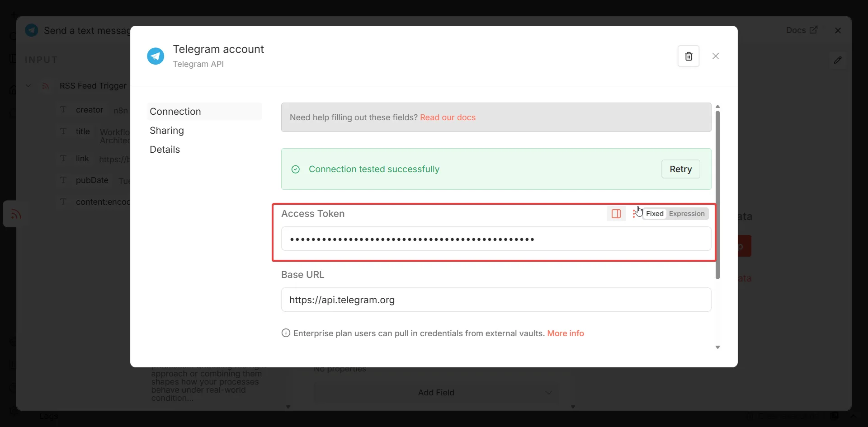The height and width of the screenshot is (427, 868).
Task: Click the scroll down arrow in credential form
Action: coord(717,347)
